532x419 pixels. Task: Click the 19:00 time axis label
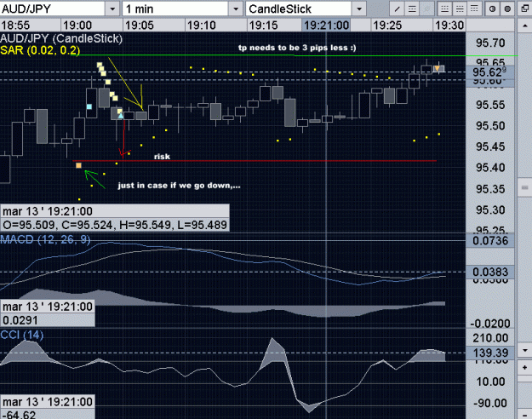tap(77, 26)
